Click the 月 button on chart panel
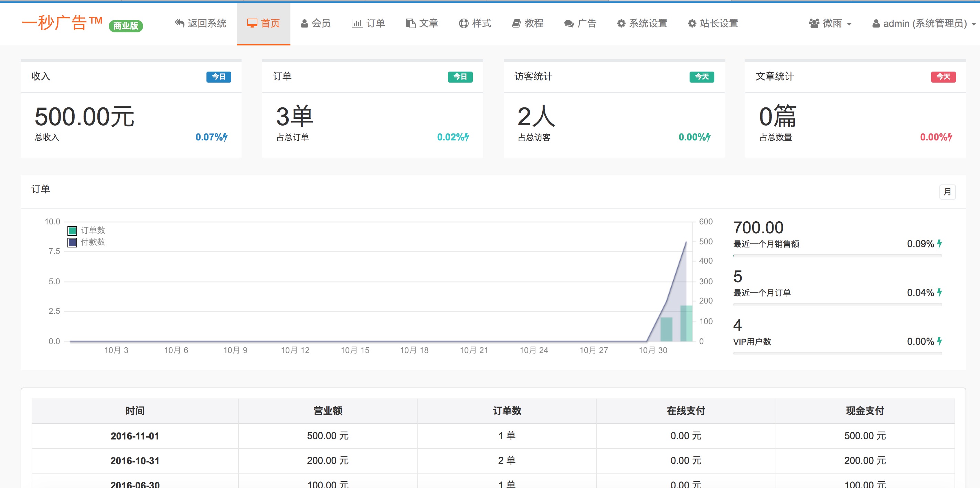 click(947, 192)
